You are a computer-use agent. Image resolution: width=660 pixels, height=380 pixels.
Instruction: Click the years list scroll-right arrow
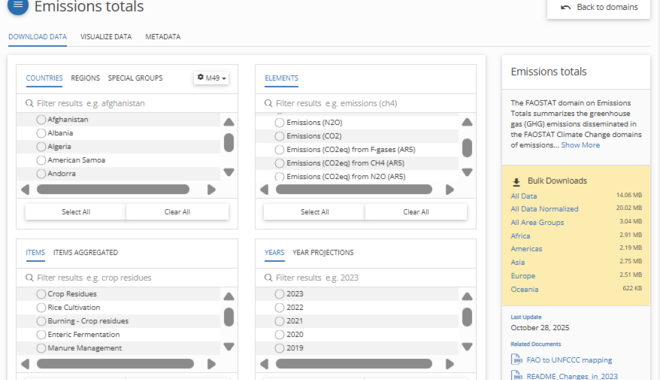[x=450, y=364]
